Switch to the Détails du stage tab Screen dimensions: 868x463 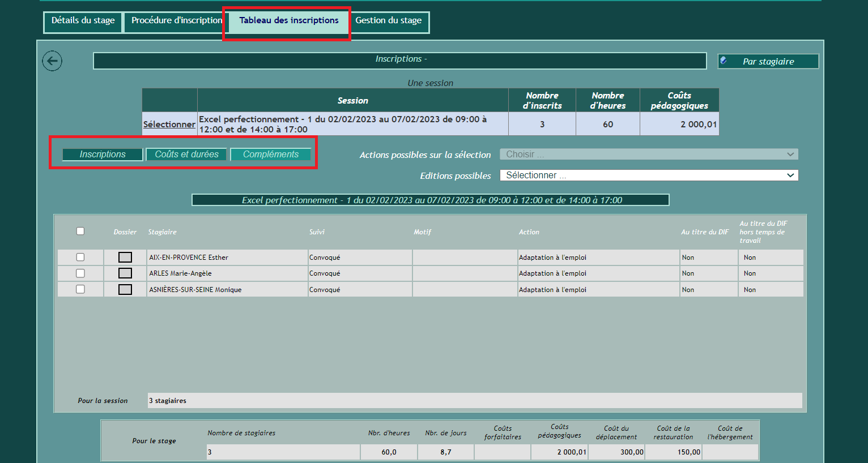click(x=83, y=21)
